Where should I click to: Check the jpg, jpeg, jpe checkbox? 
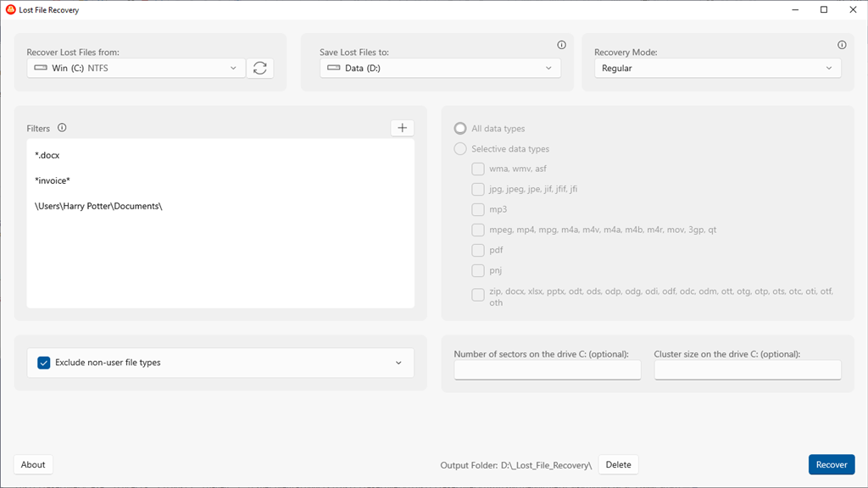pos(478,189)
